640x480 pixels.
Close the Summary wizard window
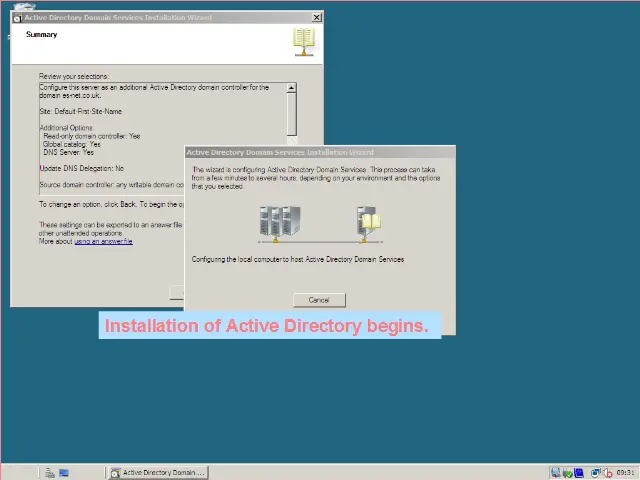click(317, 18)
